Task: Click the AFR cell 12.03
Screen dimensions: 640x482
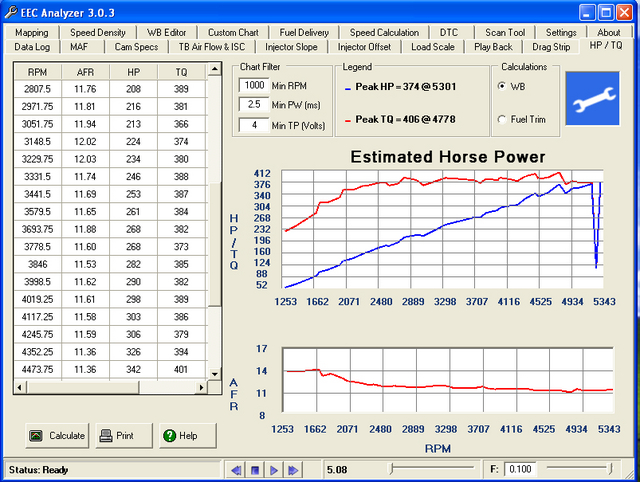Action: point(85,159)
